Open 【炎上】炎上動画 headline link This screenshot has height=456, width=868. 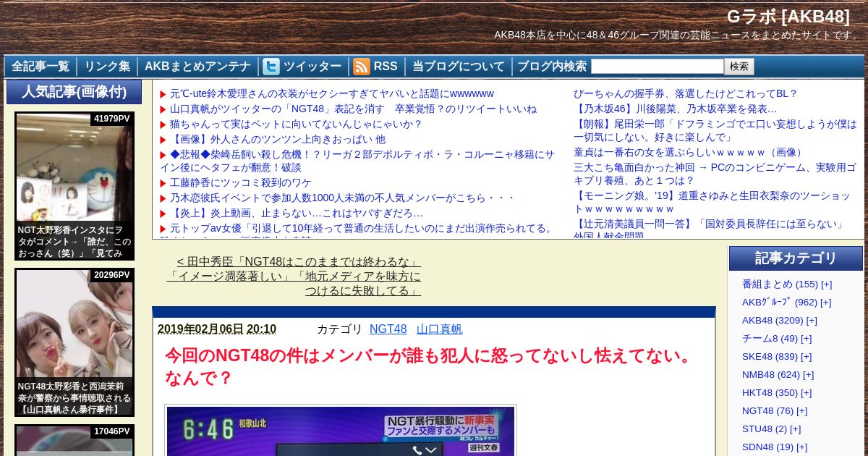coord(296,213)
